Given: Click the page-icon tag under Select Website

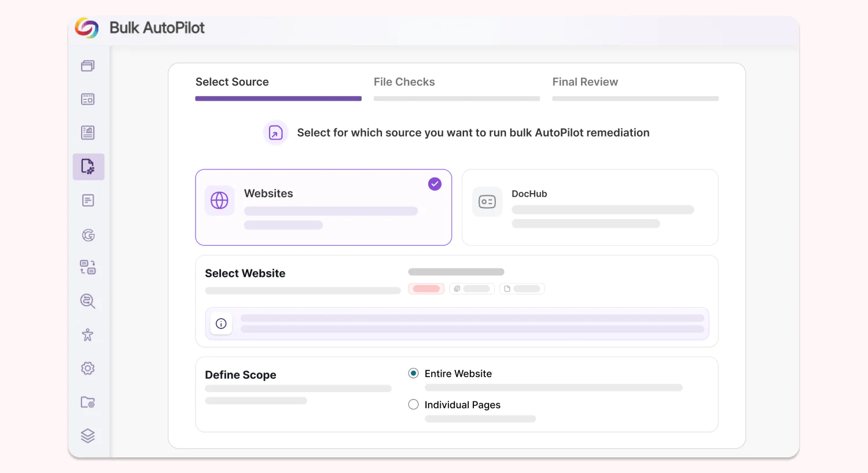Looking at the screenshot, I should 522,289.
